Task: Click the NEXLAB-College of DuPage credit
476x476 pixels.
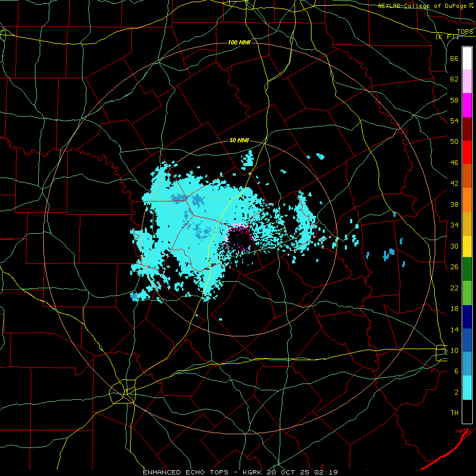Action: pyautogui.click(x=423, y=6)
